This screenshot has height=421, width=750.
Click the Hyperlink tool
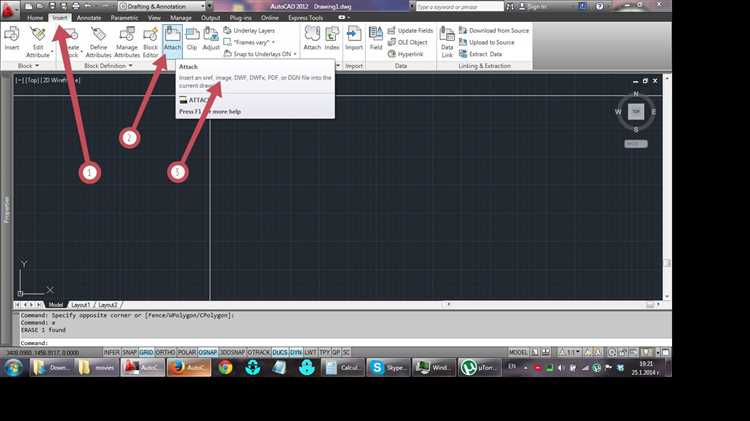click(405, 54)
